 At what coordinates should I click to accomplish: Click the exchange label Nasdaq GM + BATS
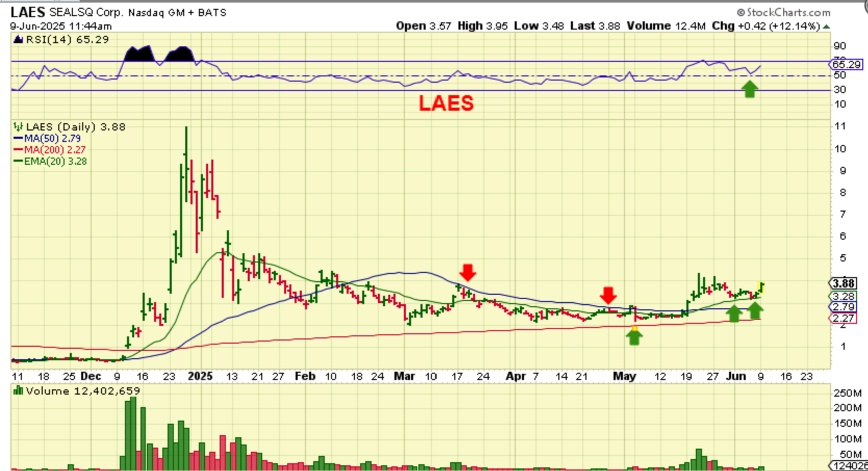[x=177, y=12]
